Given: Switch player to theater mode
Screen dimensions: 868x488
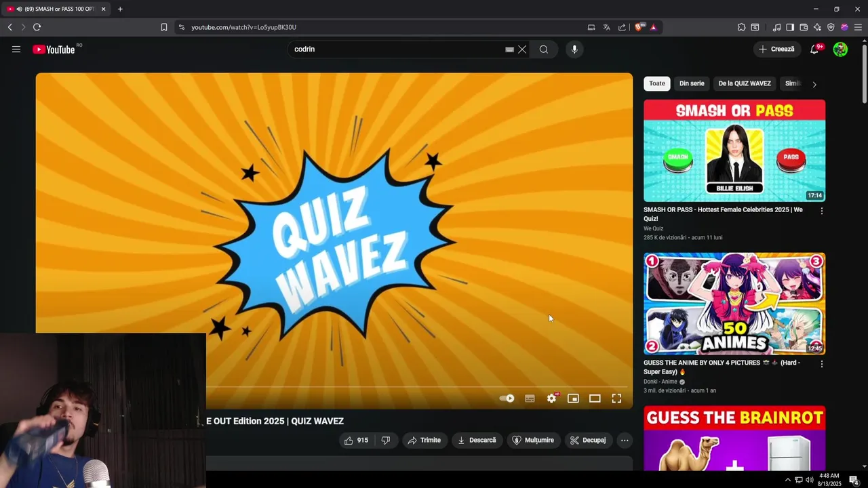Looking at the screenshot, I should [595, 399].
